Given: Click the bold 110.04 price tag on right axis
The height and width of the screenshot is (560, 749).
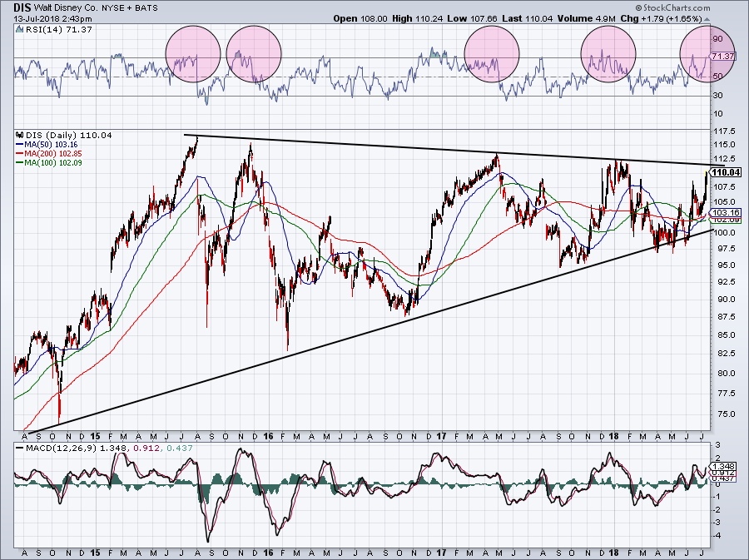Looking at the screenshot, I should click(x=727, y=172).
